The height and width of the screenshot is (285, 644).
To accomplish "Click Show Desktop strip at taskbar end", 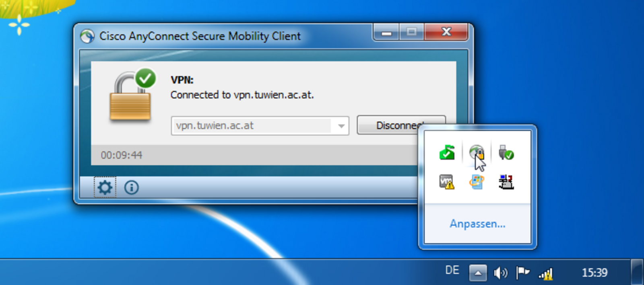I will pyautogui.click(x=637, y=272).
